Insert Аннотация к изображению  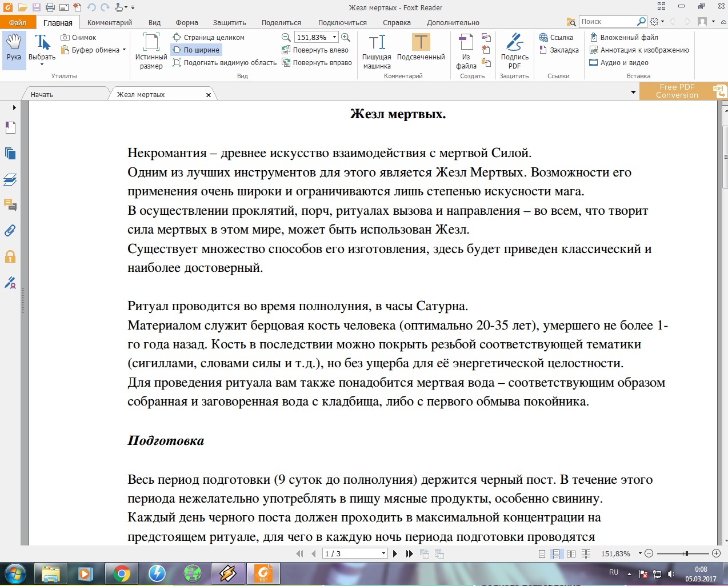[x=639, y=50]
